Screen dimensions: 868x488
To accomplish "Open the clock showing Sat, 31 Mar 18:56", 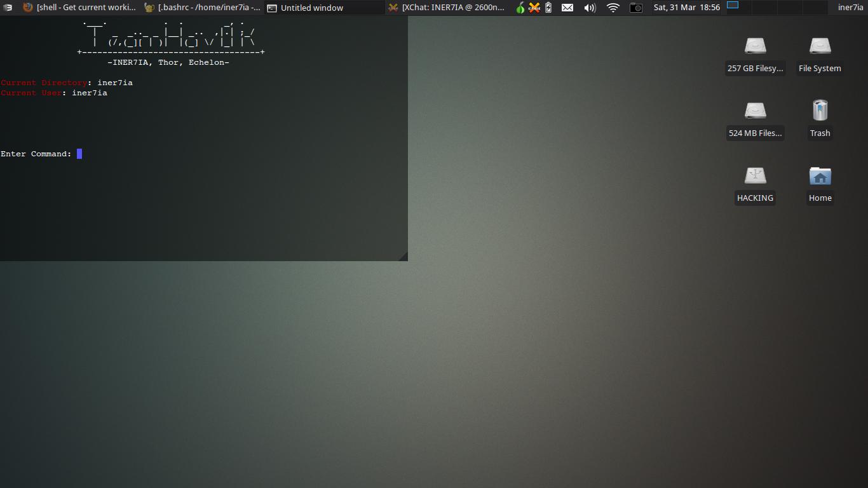I will coord(687,8).
